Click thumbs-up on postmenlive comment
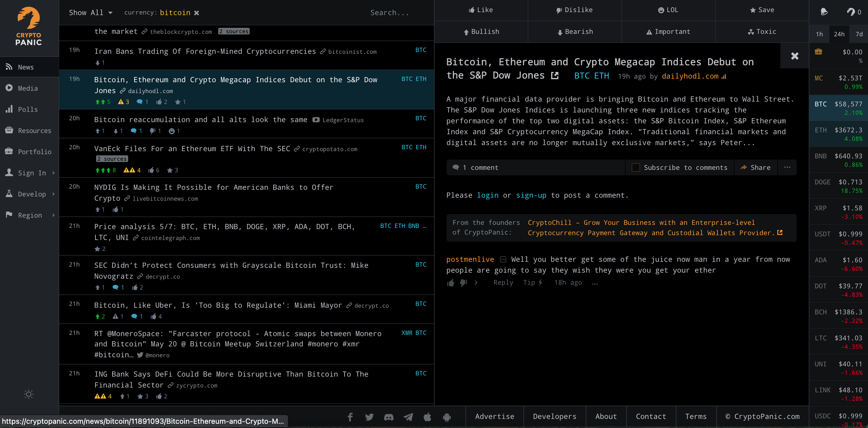 coord(451,283)
